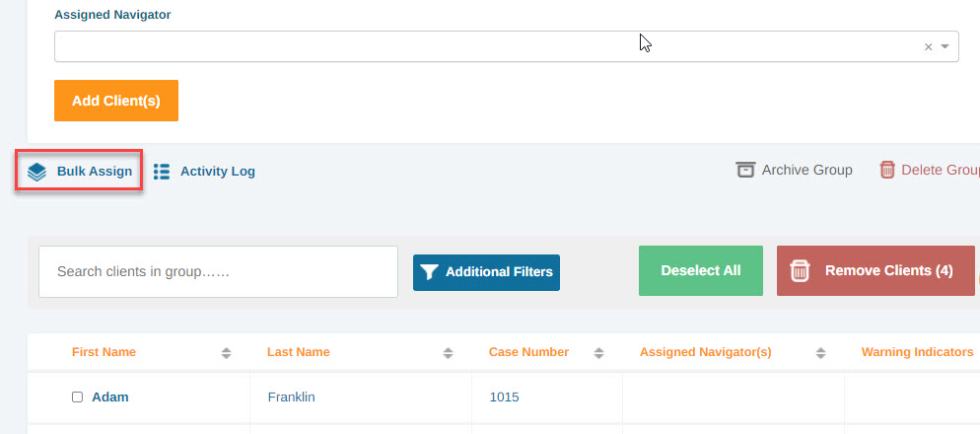Tick the checkbox beside Adam
The height and width of the screenshot is (434, 980).
[x=77, y=398]
